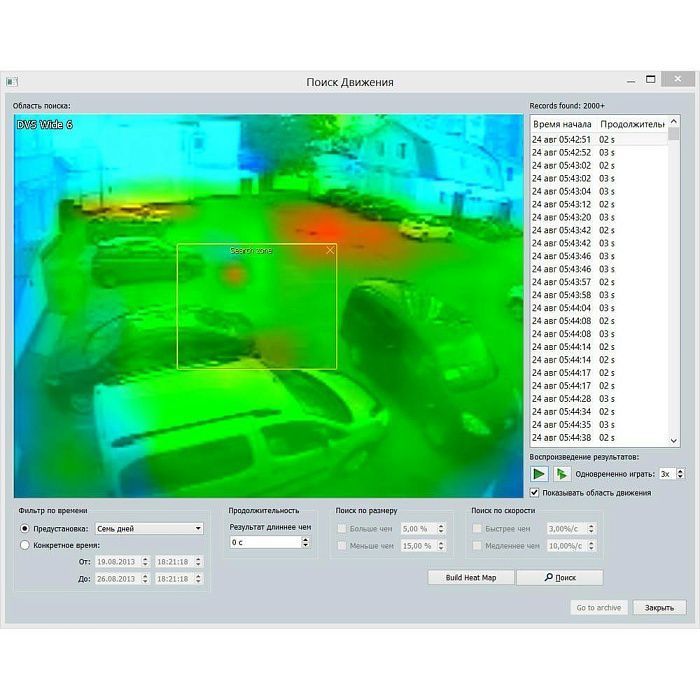Click the second play button with marker
This screenshot has width=700, height=700.
(x=562, y=474)
